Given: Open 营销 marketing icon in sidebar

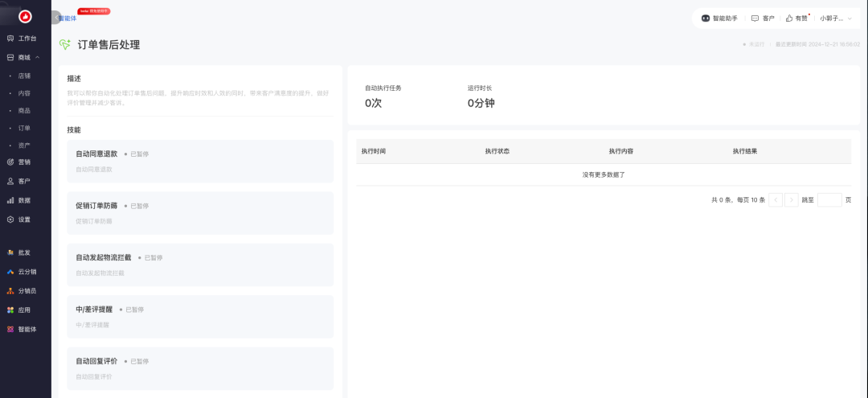Looking at the screenshot, I should tap(10, 162).
